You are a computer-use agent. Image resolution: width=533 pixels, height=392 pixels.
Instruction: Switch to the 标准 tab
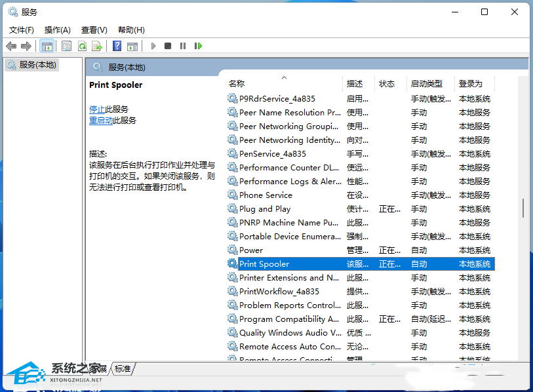pyautogui.click(x=123, y=368)
